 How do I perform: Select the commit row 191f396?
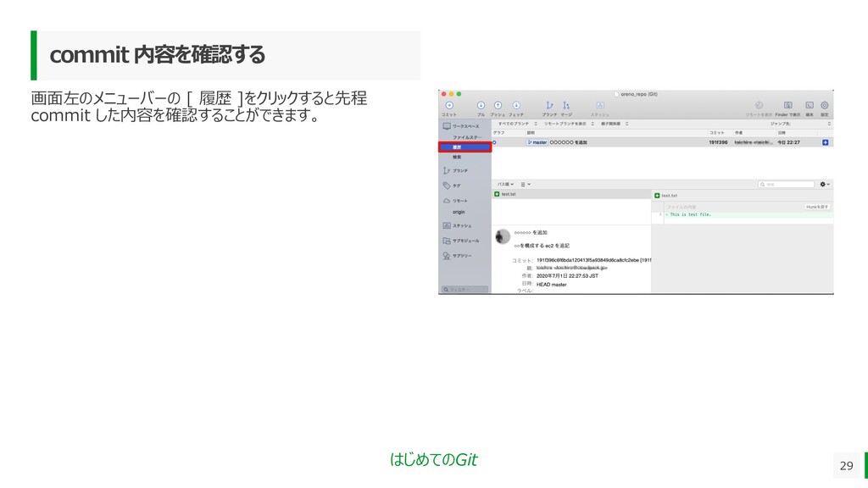[x=662, y=142]
